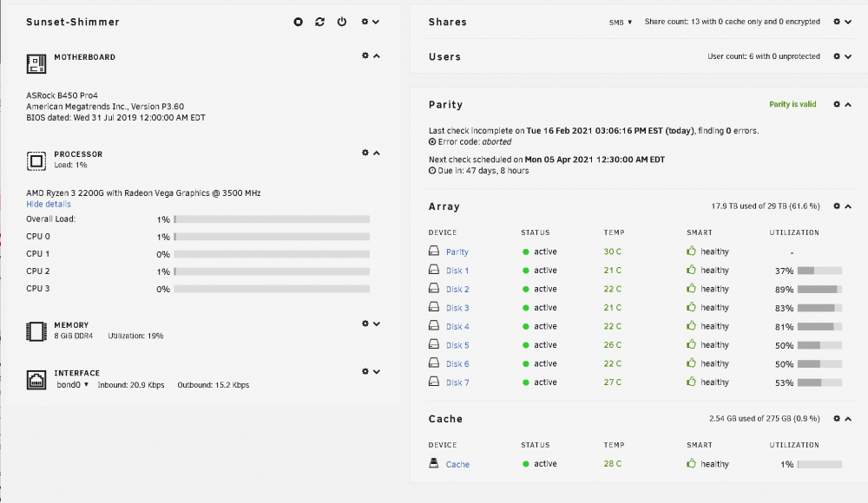This screenshot has width=868, height=503.
Task: Click the drive icon beside Disk 4
Action: click(434, 325)
